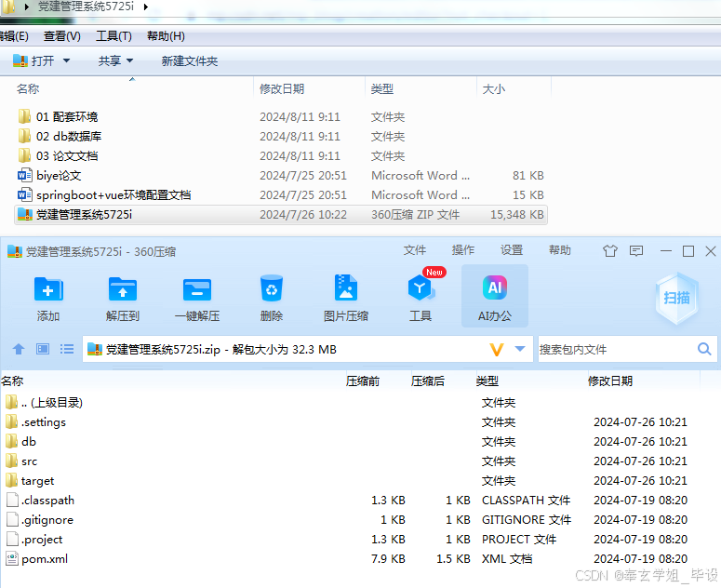Click the 共享 button in Explorer toolbar

(x=110, y=60)
